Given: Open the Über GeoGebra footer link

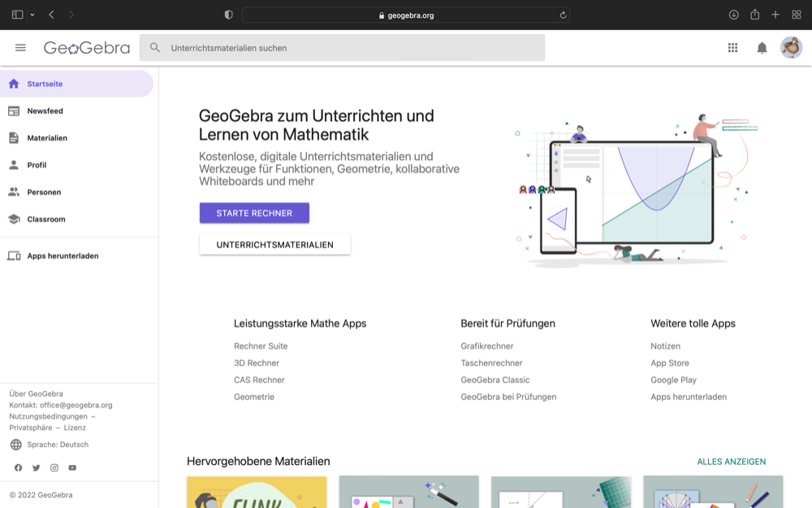Looking at the screenshot, I should [x=36, y=394].
